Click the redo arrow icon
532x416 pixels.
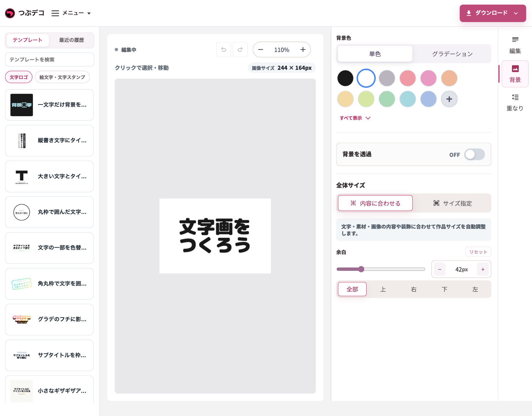point(240,50)
